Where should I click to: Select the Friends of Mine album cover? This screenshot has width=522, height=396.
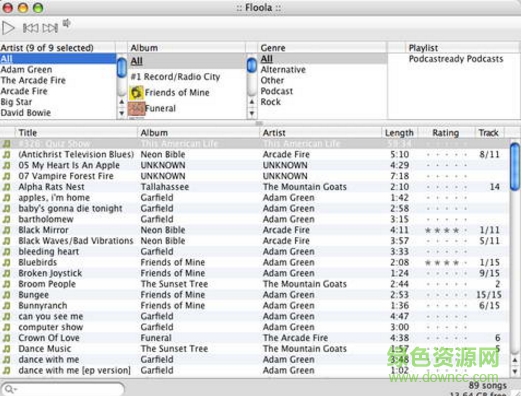[136, 93]
